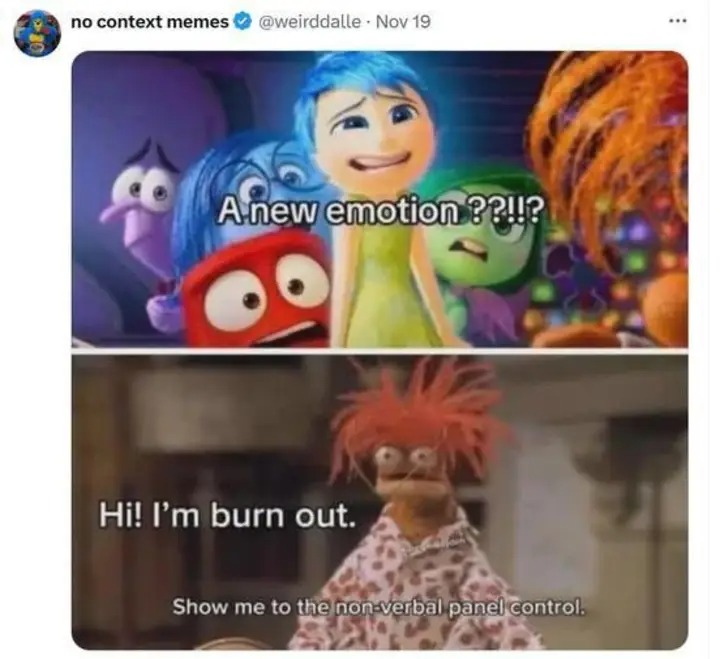Open the Nov 19 post timestamp
720x659 pixels.
(403, 22)
